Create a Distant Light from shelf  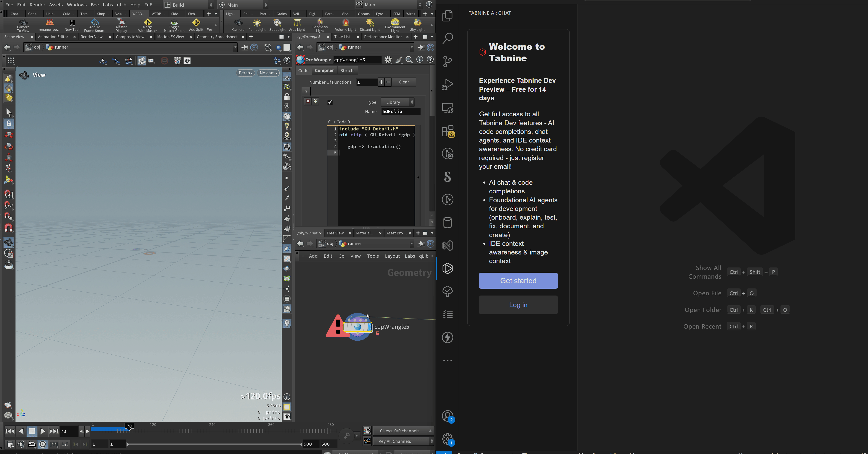[x=370, y=25]
